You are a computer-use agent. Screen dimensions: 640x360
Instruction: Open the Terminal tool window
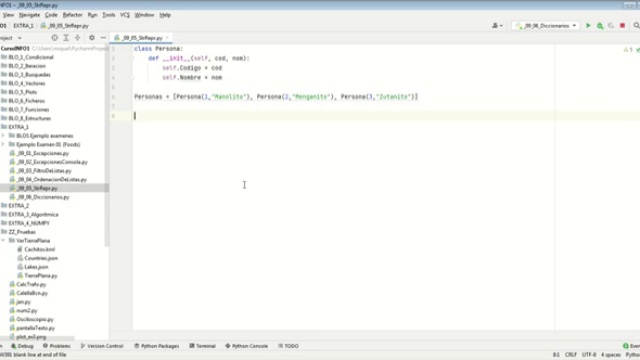coord(202,346)
